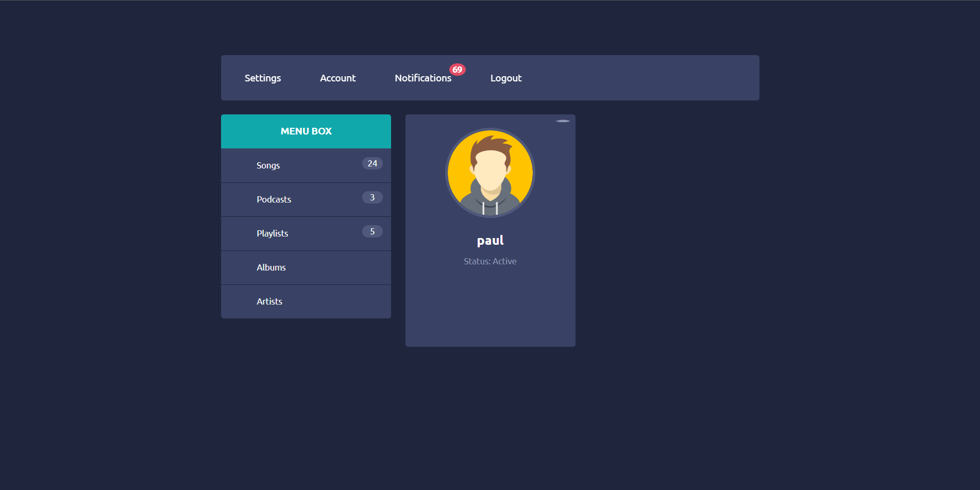Click the small oval indicator on profile card
This screenshot has width=980, height=490.
563,121
